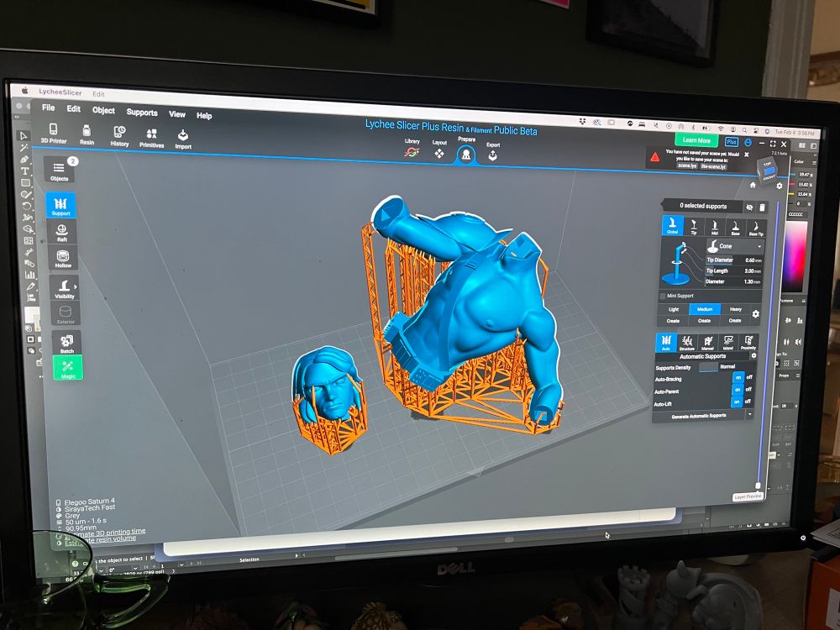Switch to the Proximity supports mode

(748, 344)
